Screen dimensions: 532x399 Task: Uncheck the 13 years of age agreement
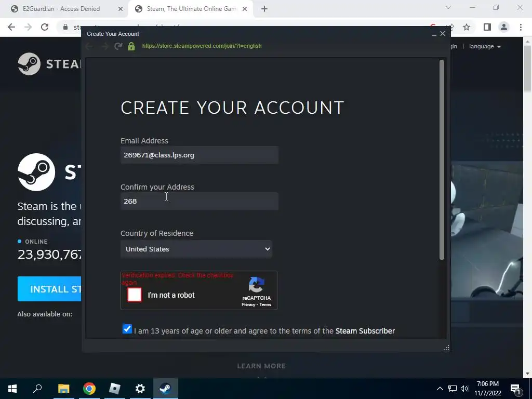click(127, 329)
